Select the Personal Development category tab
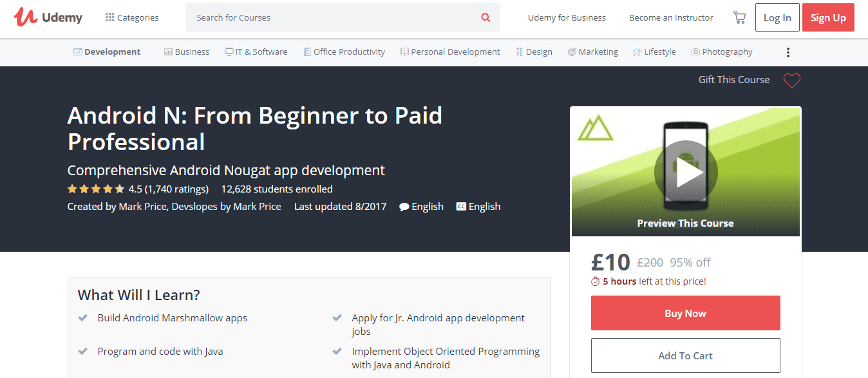Image resolution: width=868 pixels, height=378 pixels. pos(450,52)
